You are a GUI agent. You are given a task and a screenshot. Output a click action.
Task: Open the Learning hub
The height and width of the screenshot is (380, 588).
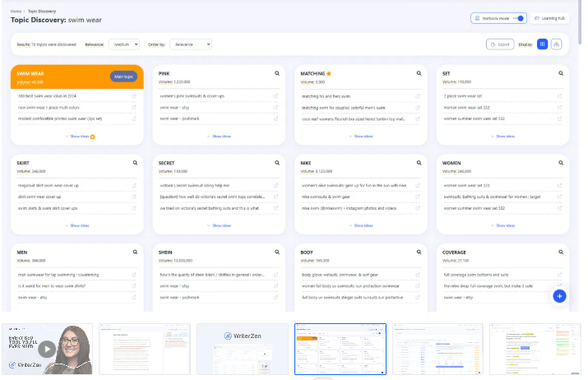pyautogui.click(x=550, y=18)
